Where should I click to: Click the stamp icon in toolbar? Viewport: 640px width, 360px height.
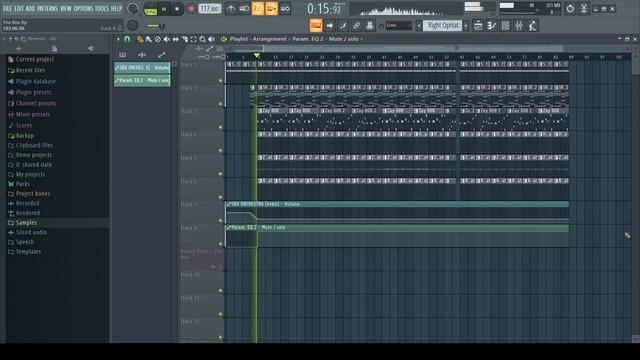tap(370, 26)
